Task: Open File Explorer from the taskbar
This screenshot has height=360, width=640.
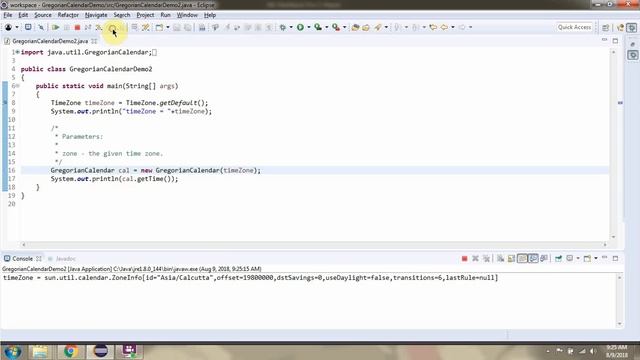Action: point(40,351)
